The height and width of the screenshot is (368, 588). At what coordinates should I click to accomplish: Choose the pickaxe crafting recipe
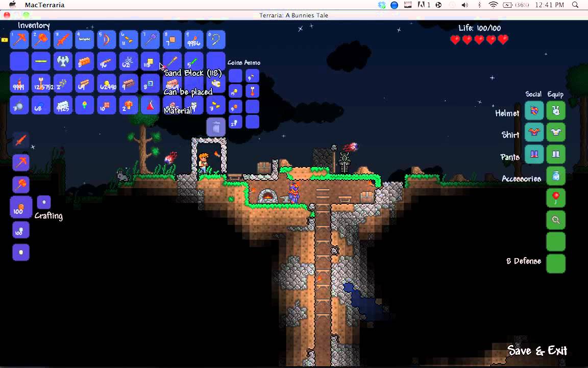21,162
